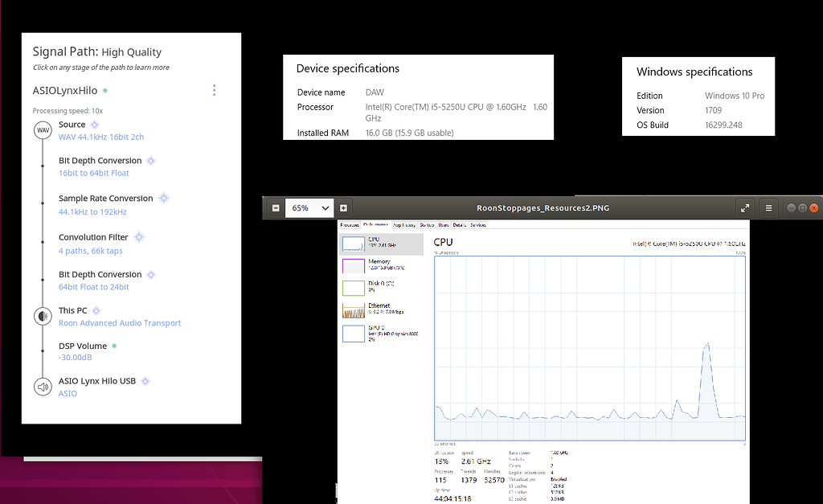Click the WAV source circle icon
This screenshot has width=823, height=504.
tap(42, 129)
